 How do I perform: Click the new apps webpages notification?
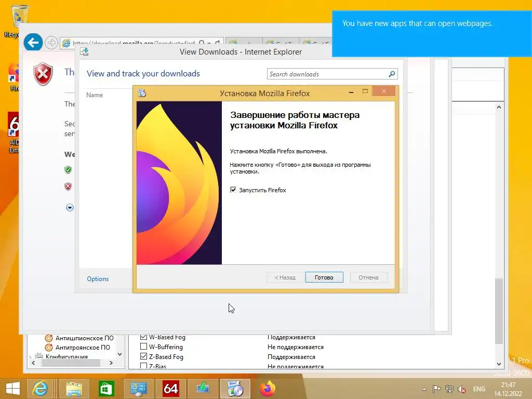coord(432,34)
